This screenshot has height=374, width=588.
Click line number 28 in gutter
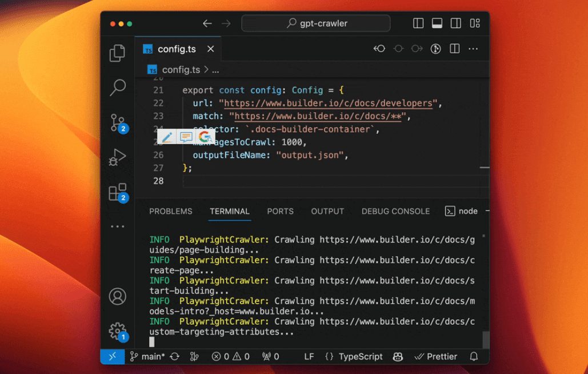click(x=158, y=181)
